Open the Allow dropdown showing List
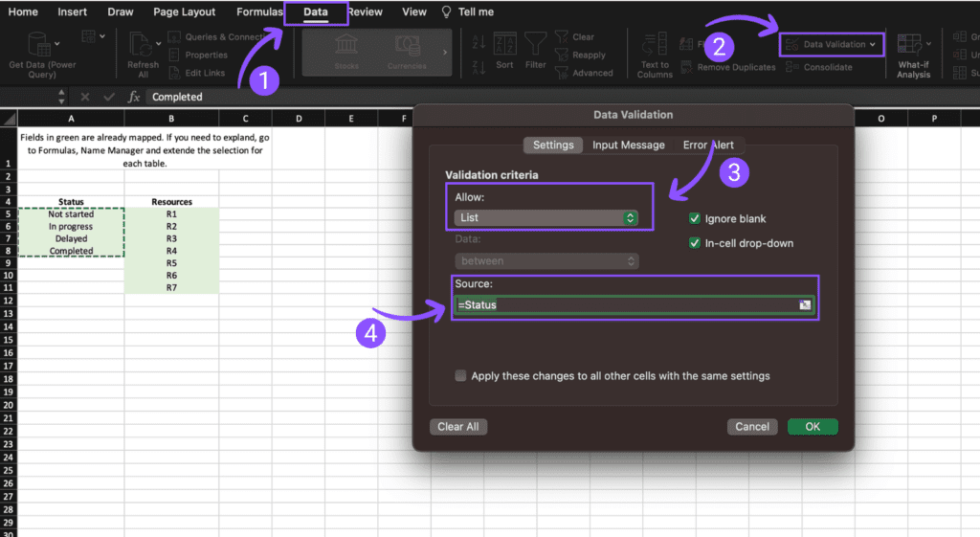This screenshot has height=537, width=980. pyautogui.click(x=546, y=218)
